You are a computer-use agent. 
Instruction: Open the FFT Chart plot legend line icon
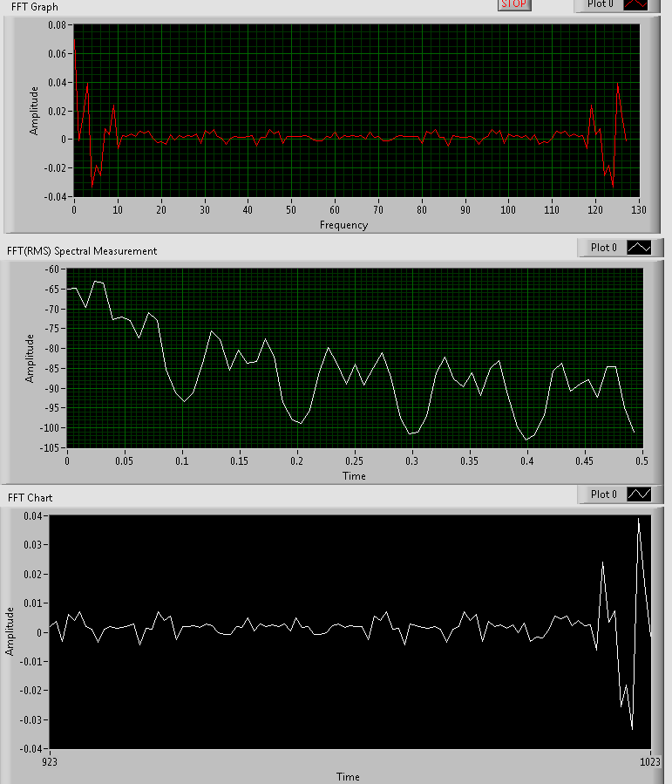coord(639,494)
